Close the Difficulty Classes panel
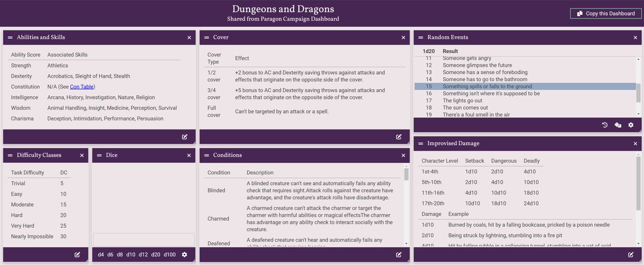The image size is (644, 265). point(82,155)
